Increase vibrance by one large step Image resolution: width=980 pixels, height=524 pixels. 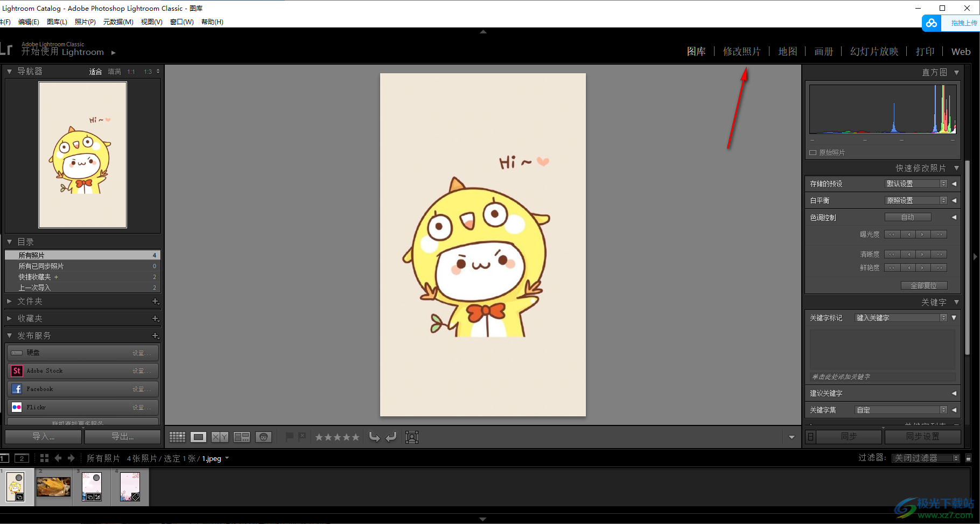click(940, 268)
